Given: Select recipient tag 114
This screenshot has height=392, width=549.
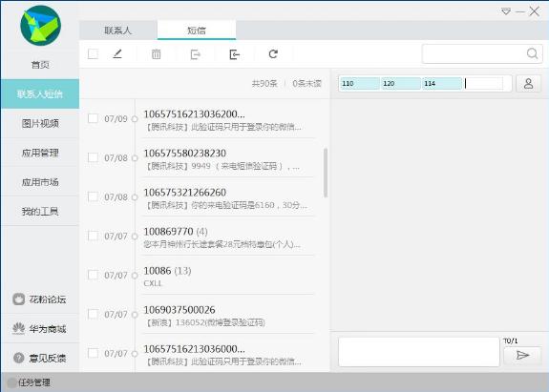Looking at the screenshot, I should tap(442, 83).
